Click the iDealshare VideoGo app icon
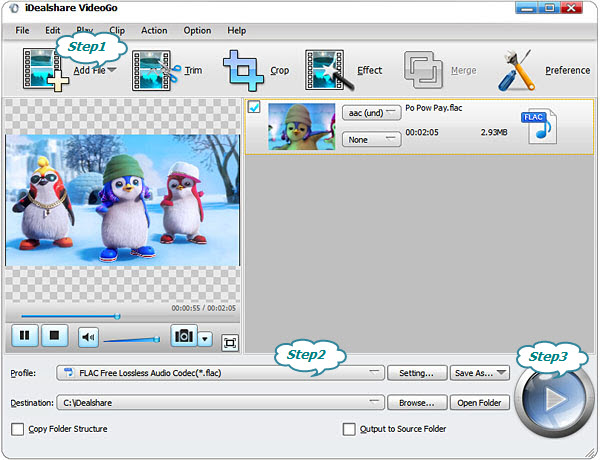 click(14, 8)
